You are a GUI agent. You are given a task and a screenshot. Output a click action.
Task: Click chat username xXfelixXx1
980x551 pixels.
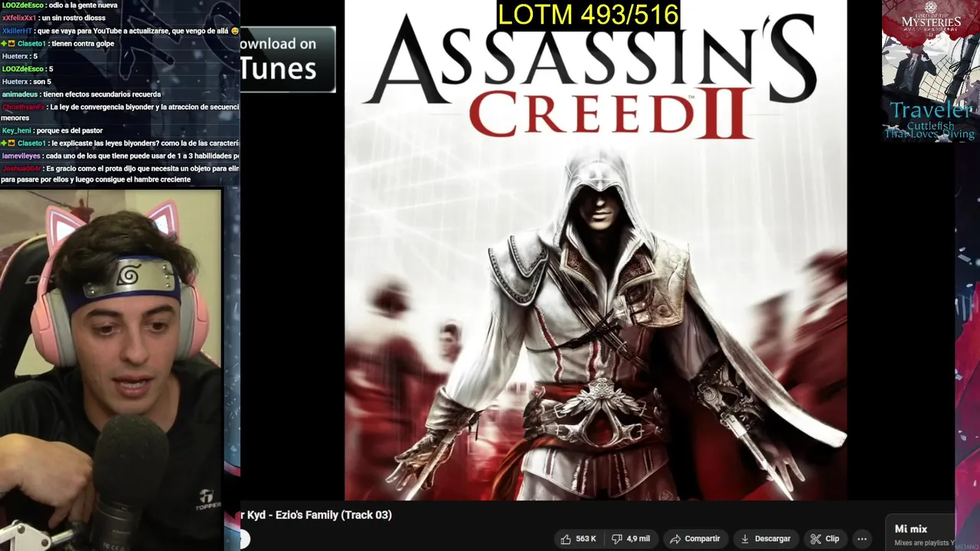[x=19, y=18]
